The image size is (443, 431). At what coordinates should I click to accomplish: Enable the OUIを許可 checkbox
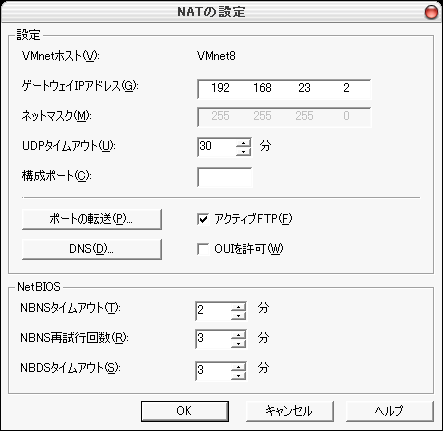pyautogui.click(x=203, y=249)
